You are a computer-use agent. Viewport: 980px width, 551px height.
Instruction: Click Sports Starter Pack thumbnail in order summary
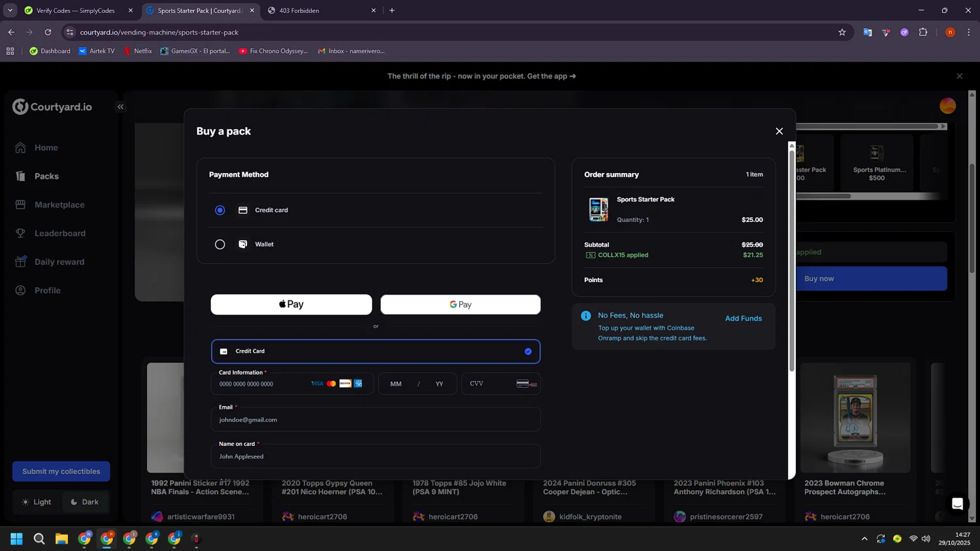pos(598,210)
